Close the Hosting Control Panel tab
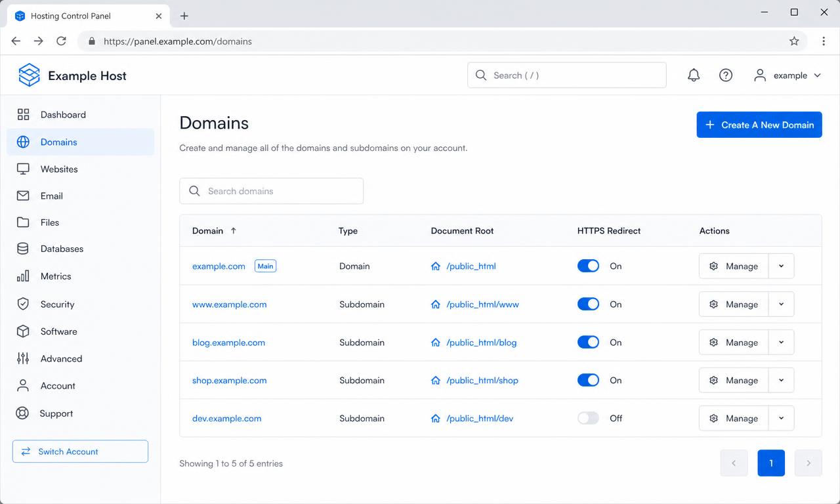The height and width of the screenshot is (504, 840). coord(159,16)
